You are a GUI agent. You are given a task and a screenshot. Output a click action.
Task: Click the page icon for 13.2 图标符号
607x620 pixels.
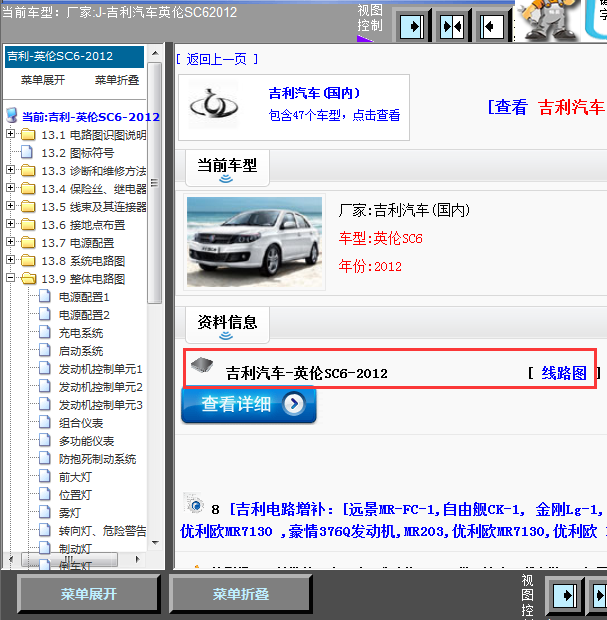click(27, 151)
